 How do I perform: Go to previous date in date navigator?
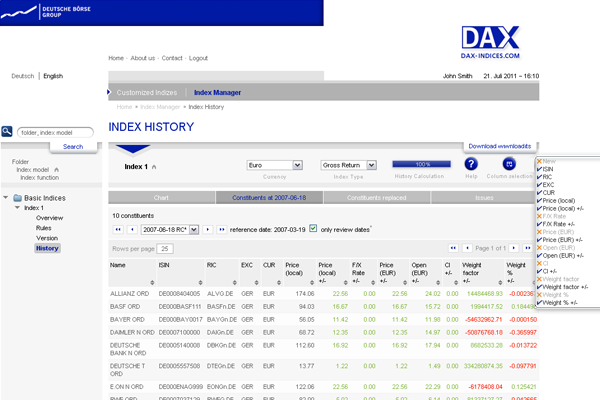pos(132,230)
